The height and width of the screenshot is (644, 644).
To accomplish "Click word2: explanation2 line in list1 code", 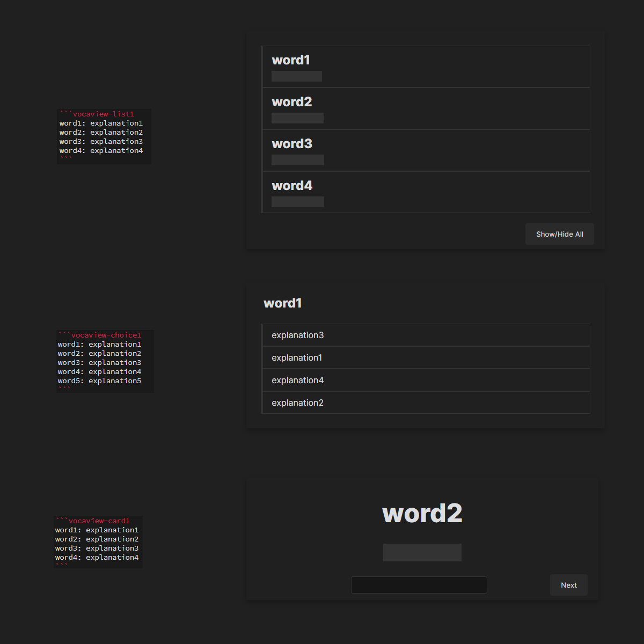I will pos(101,132).
